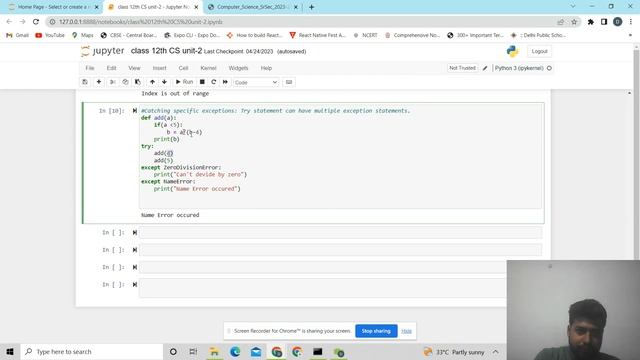Move the selected cell down with the arrow icon
Screen dimensions: 640x360
(164, 82)
